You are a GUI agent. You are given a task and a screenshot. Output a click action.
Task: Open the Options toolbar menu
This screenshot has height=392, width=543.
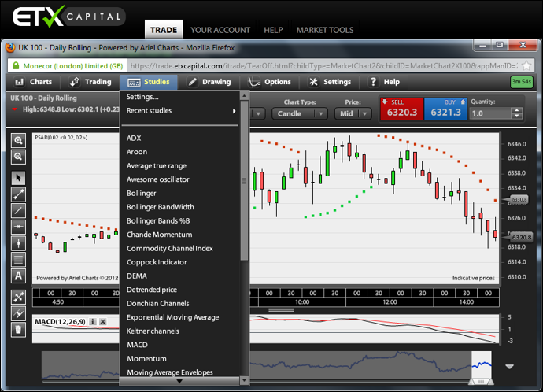click(x=269, y=82)
